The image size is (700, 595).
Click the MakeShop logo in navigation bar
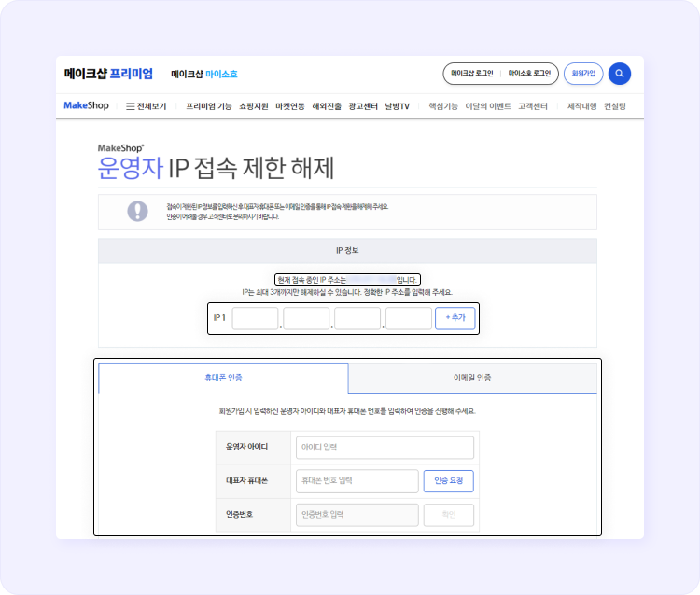pos(86,106)
